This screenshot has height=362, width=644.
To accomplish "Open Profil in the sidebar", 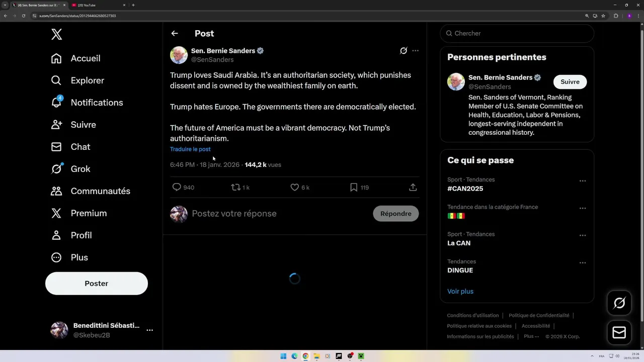I will point(71,235).
